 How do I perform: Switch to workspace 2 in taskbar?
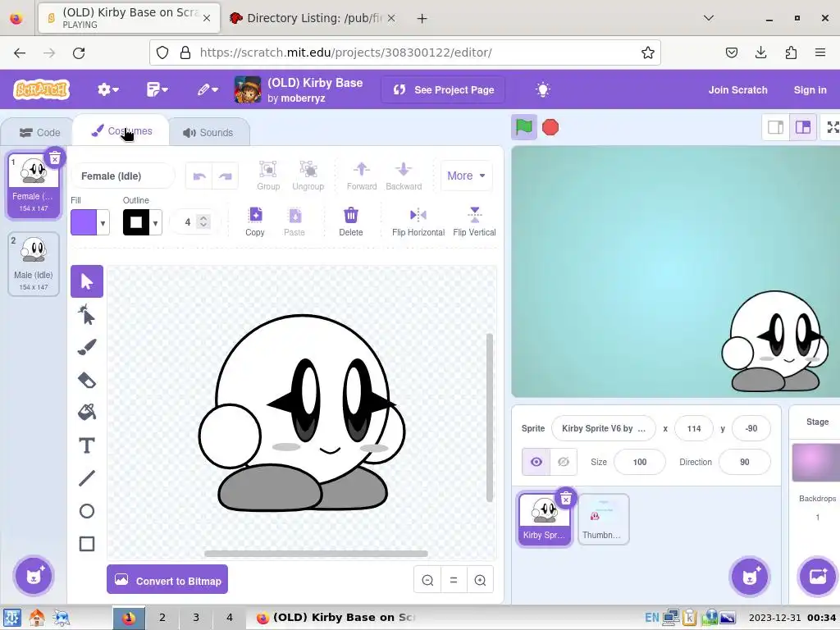point(162,618)
